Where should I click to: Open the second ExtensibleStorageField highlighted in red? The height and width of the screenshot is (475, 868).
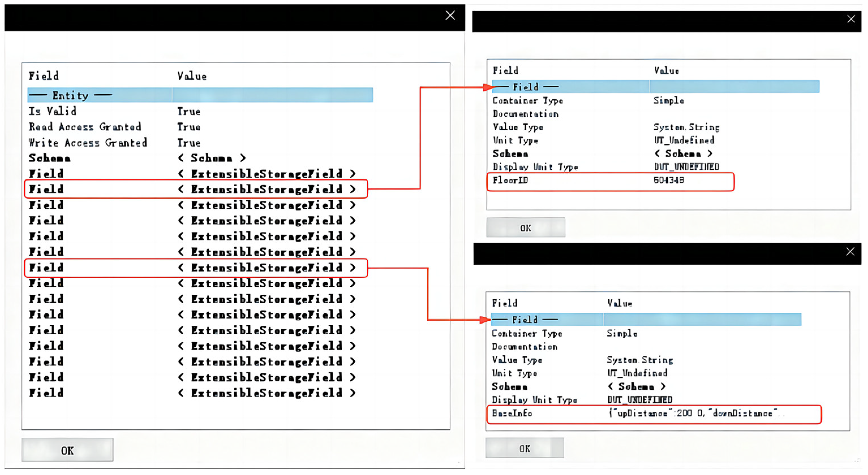tap(266, 189)
